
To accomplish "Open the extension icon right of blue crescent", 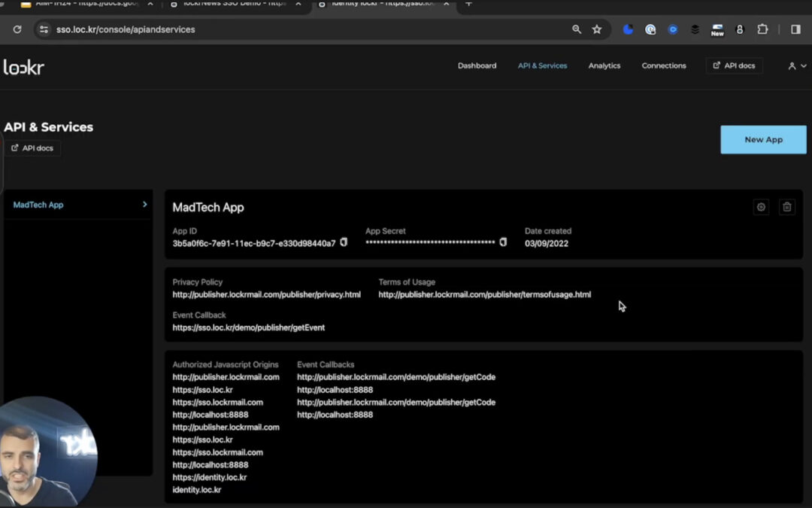I will [650, 29].
